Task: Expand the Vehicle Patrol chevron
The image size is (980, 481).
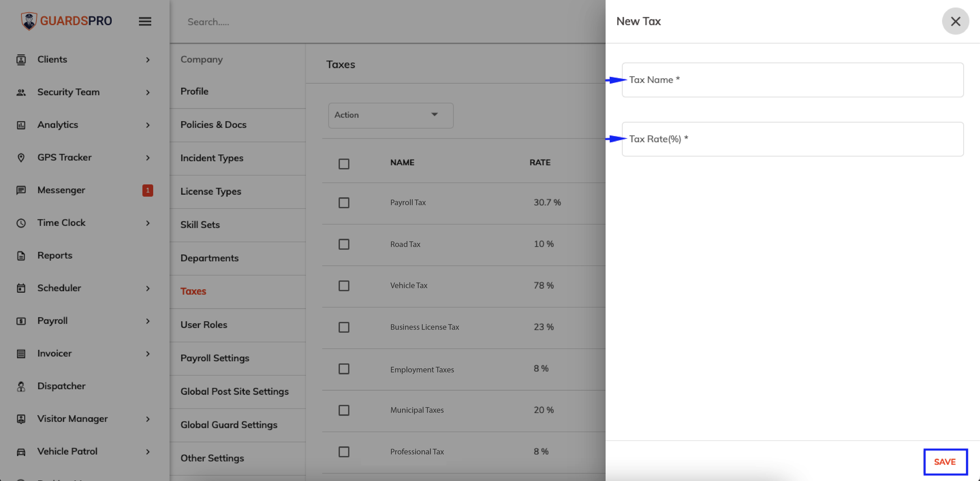Action: click(x=148, y=452)
